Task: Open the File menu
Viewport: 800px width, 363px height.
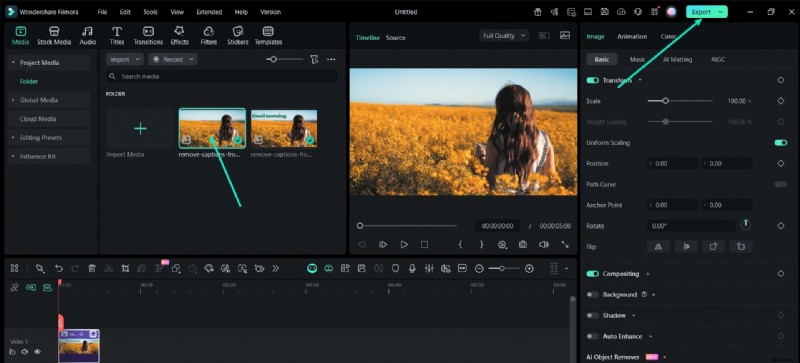Action: coord(103,12)
